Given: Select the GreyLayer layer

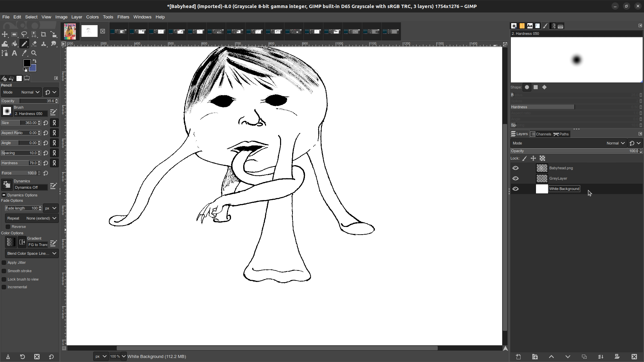Looking at the screenshot, I should 558,178.
